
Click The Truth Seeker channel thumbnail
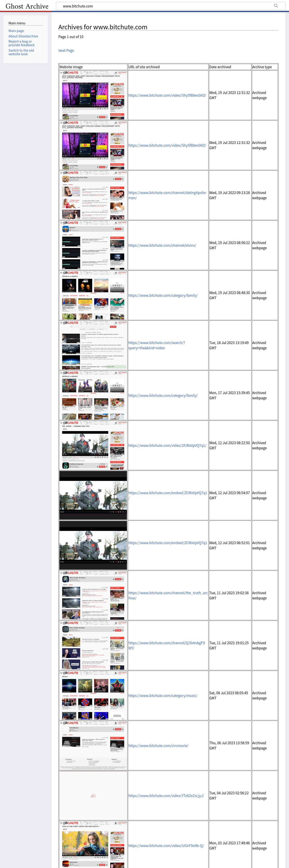(x=93, y=645)
